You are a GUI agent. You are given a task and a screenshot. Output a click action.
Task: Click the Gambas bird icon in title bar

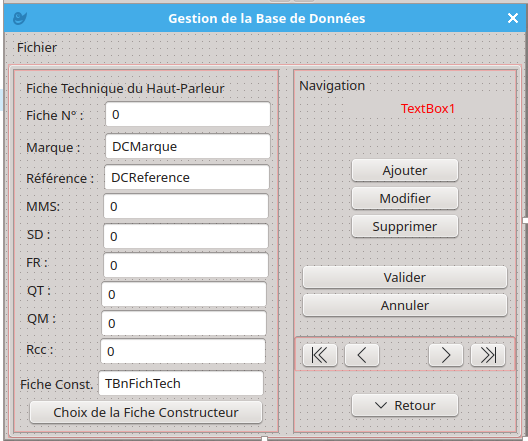(x=20, y=18)
